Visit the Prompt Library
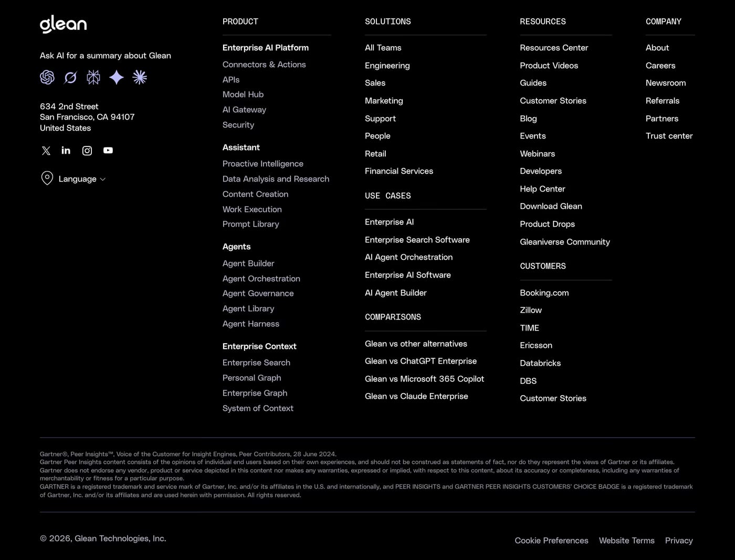This screenshot has height=560, width=735. pyautogui.click(x=251, y=224)
